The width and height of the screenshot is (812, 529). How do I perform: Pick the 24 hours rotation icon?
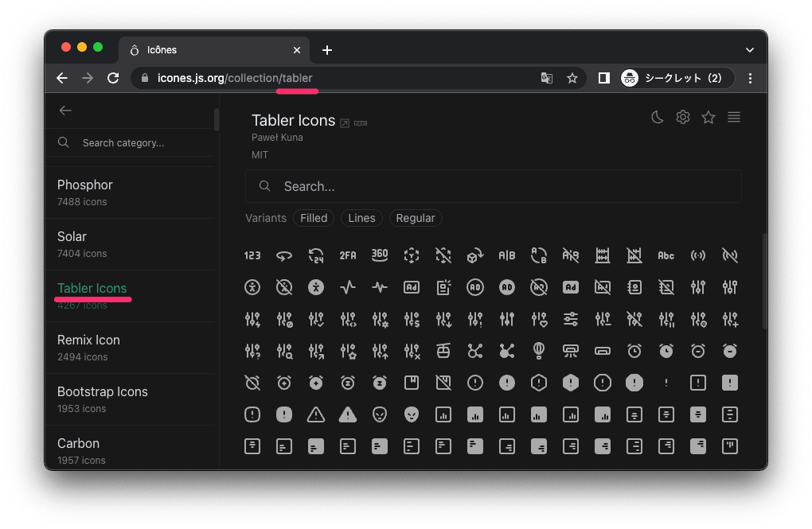pyautogui.click(x=316, y=255)
